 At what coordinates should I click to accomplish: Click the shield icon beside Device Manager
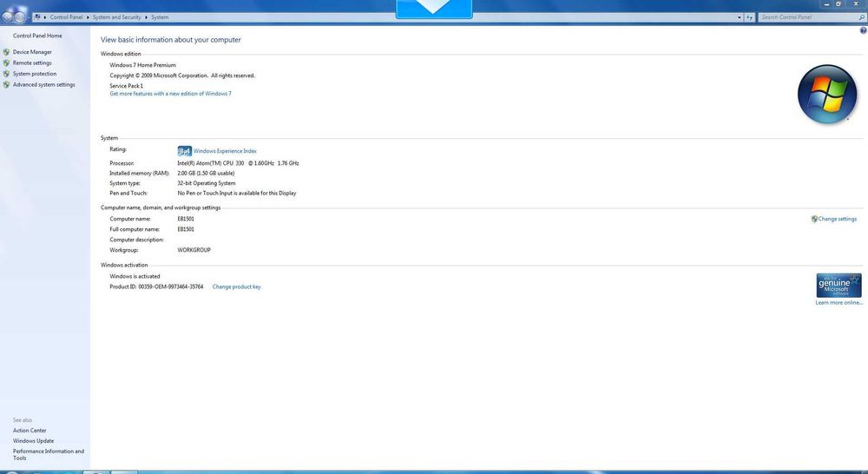click(x=6, y=52)
